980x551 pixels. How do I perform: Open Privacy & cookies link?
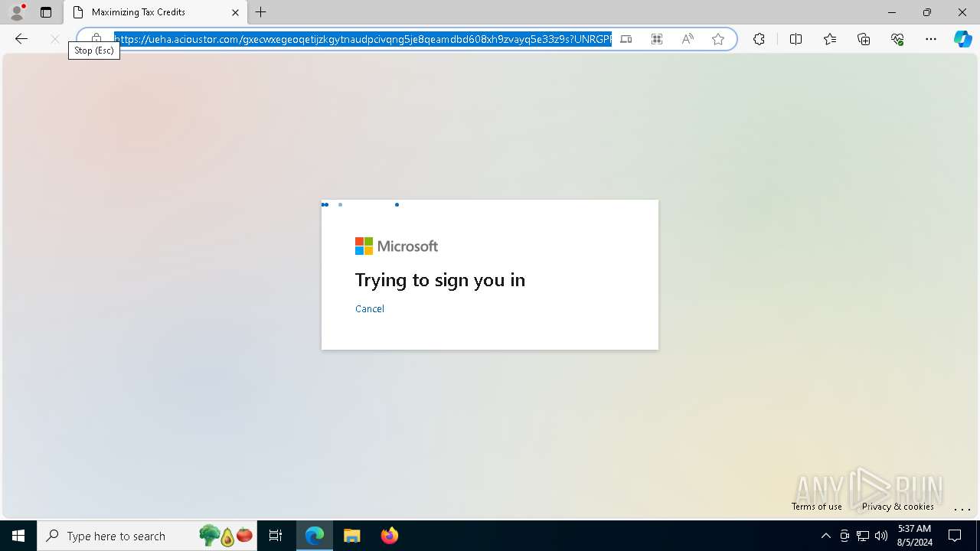tap(898, 507)
